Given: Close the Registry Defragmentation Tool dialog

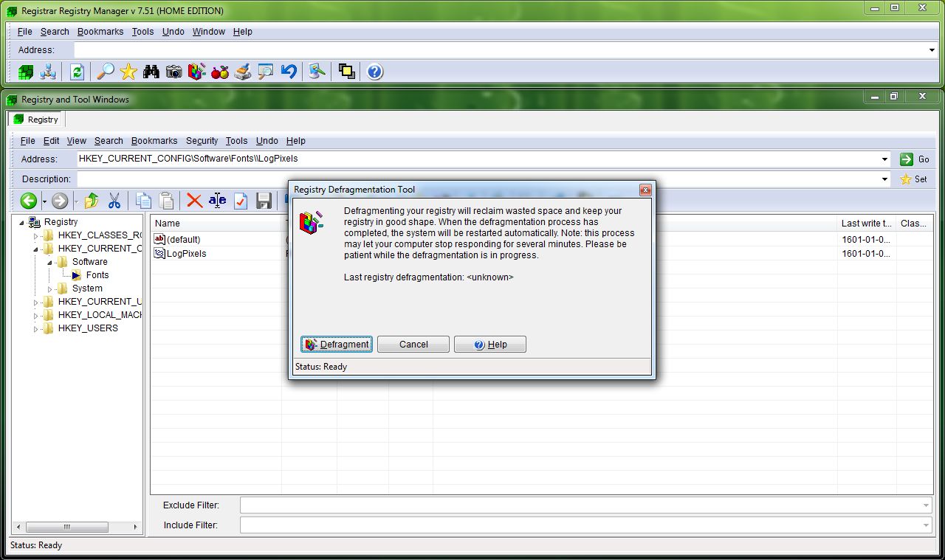Looking at the screenshot, I should (x=645, y=190).
